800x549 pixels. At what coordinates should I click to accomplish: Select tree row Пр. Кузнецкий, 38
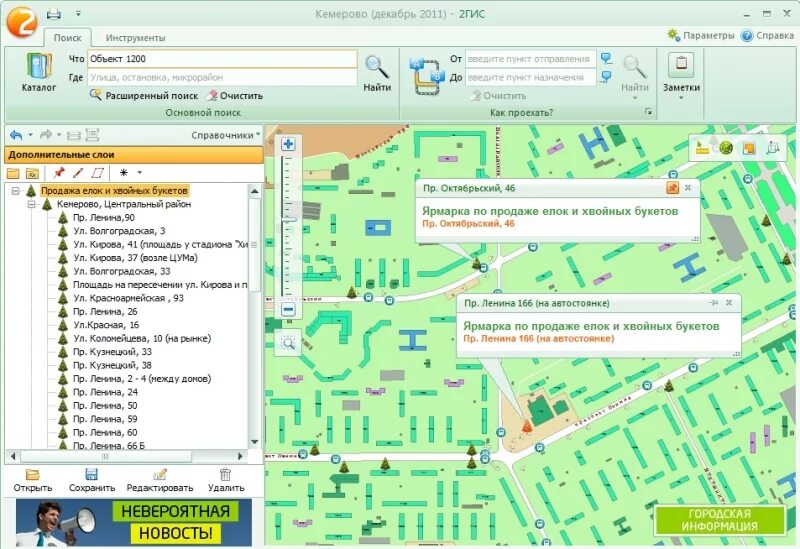click(x=112, y=365)
